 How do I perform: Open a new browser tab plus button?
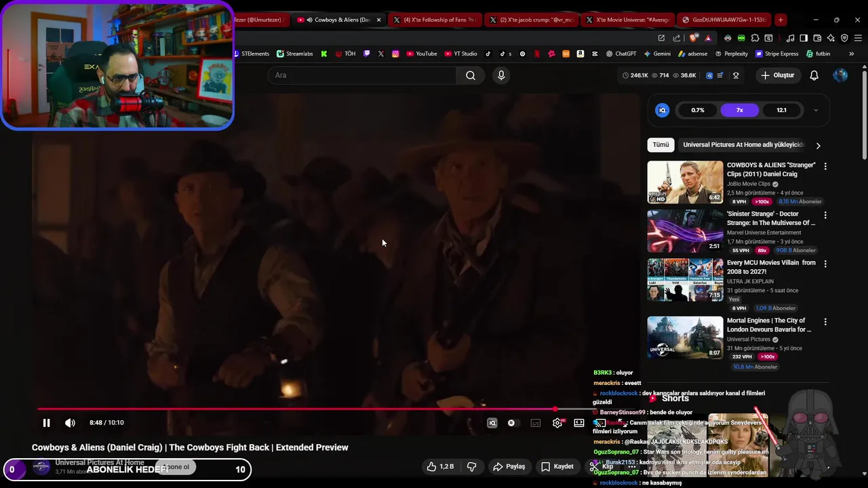click(x=781, y=20)
